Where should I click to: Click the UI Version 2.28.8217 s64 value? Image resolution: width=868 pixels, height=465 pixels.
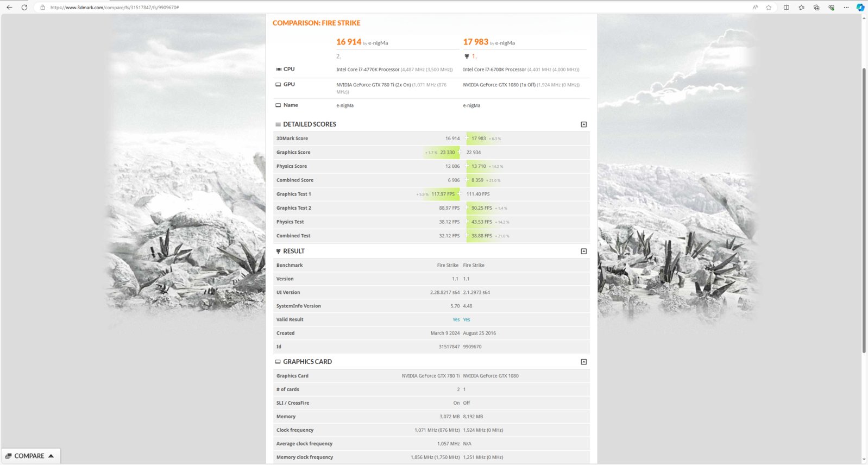(445, 292)
